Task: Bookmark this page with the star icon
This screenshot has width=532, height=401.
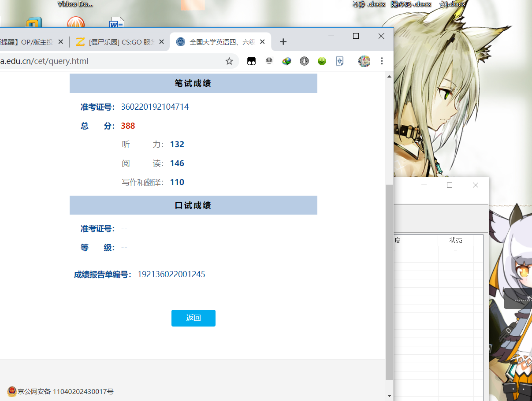Action: click(x=229, y=62)
